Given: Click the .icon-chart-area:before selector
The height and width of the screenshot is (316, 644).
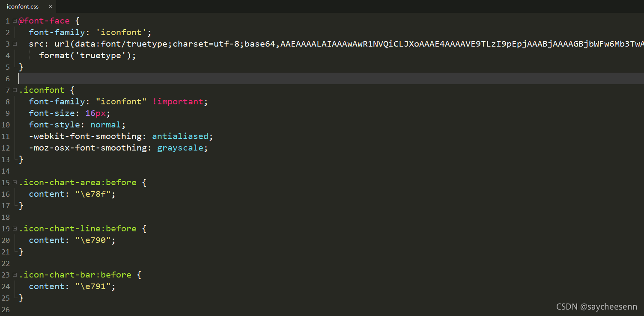Looking at the screenshot, I should pos(78,183).
